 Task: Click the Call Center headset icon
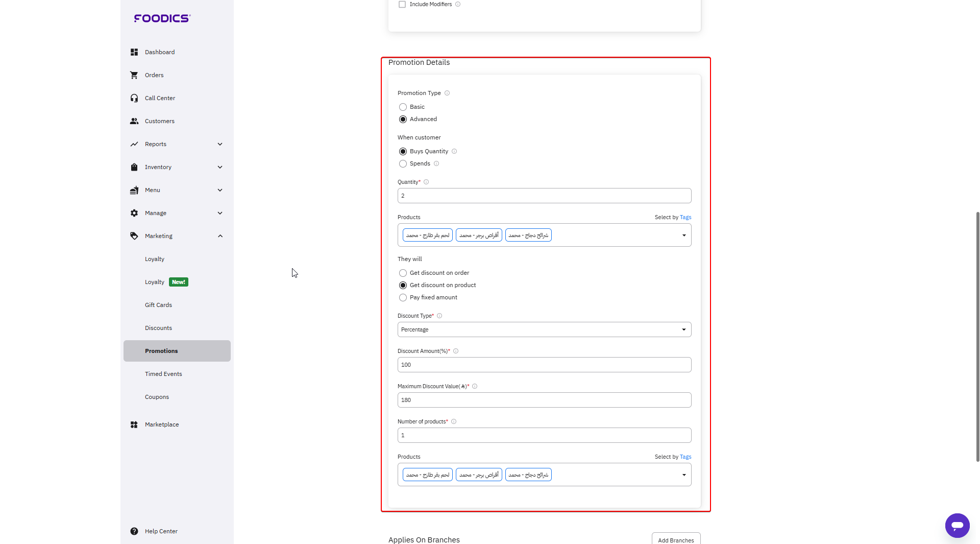(134, 98)
